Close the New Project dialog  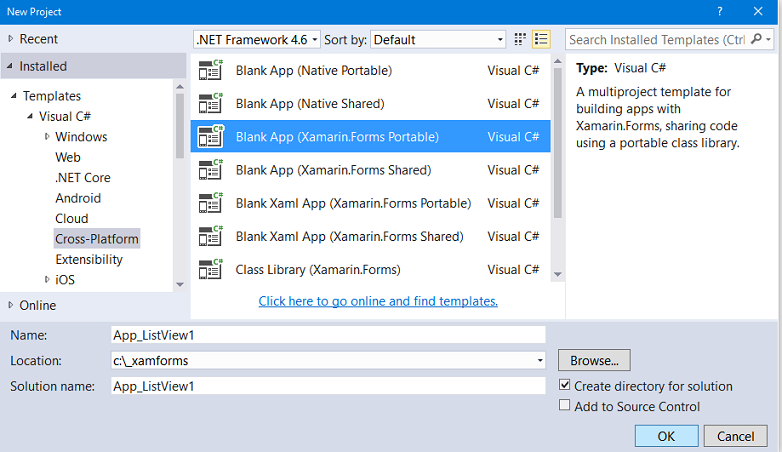tap(758, 11)
